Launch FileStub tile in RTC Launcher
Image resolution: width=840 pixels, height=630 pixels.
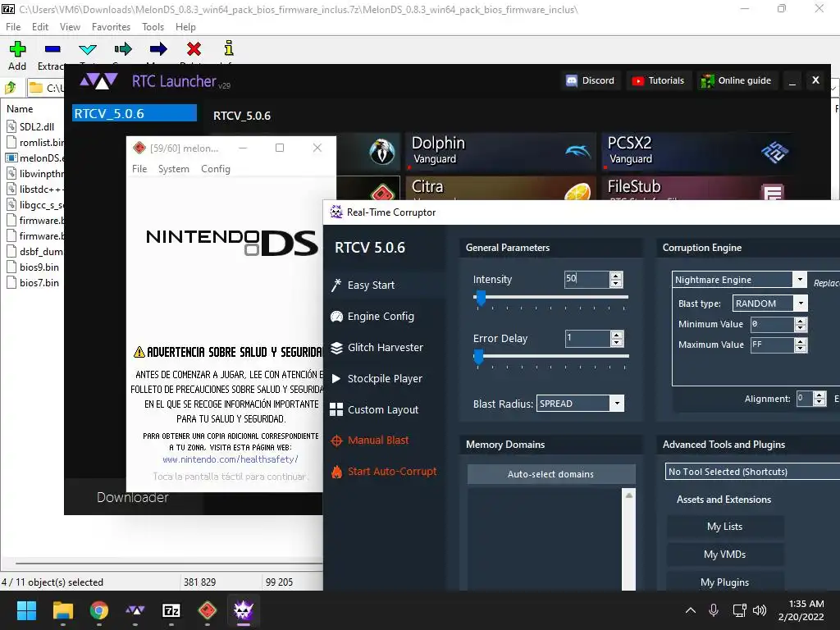(x=696, y=188)
